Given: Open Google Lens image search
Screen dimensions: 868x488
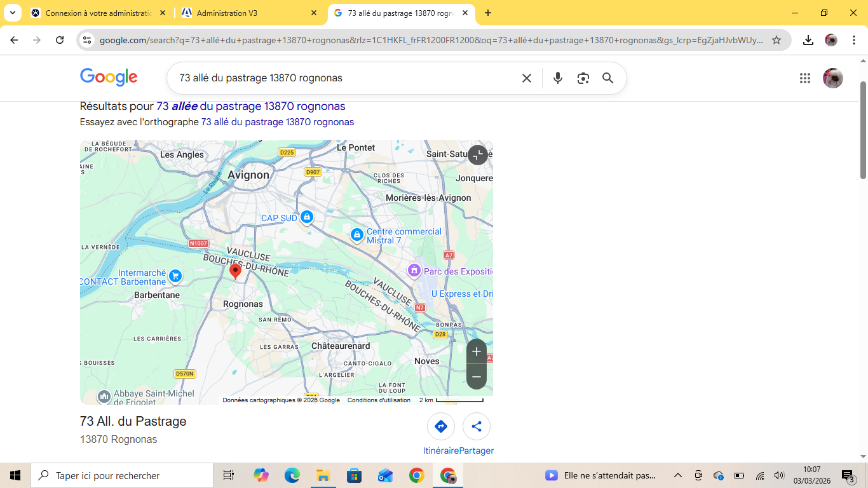Looking at the screenshot, I should point(583,78).
